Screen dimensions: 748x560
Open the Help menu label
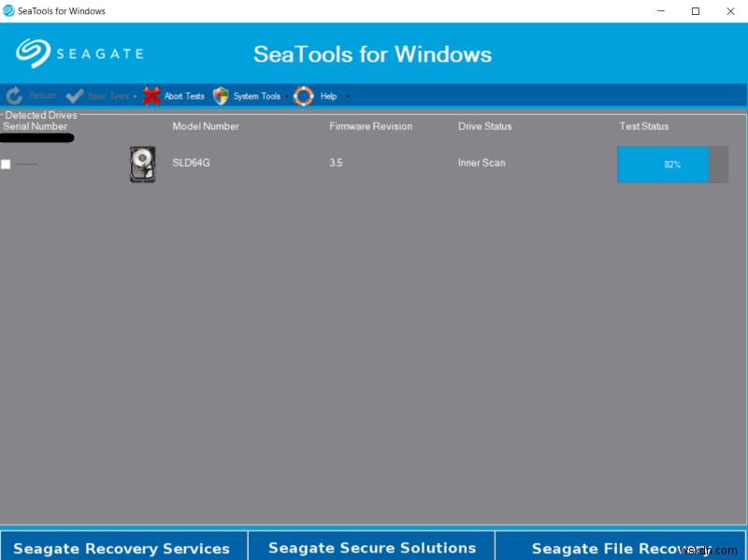pos(328,96)
